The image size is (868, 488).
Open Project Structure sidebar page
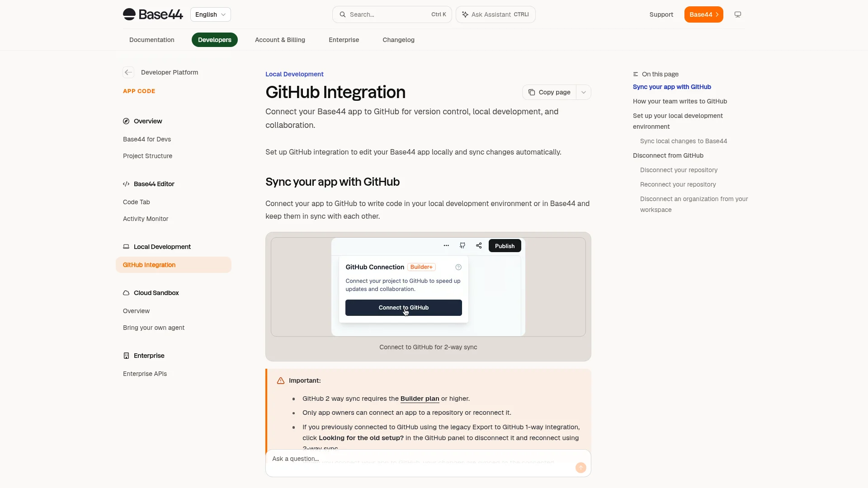(x=148, y=156)
